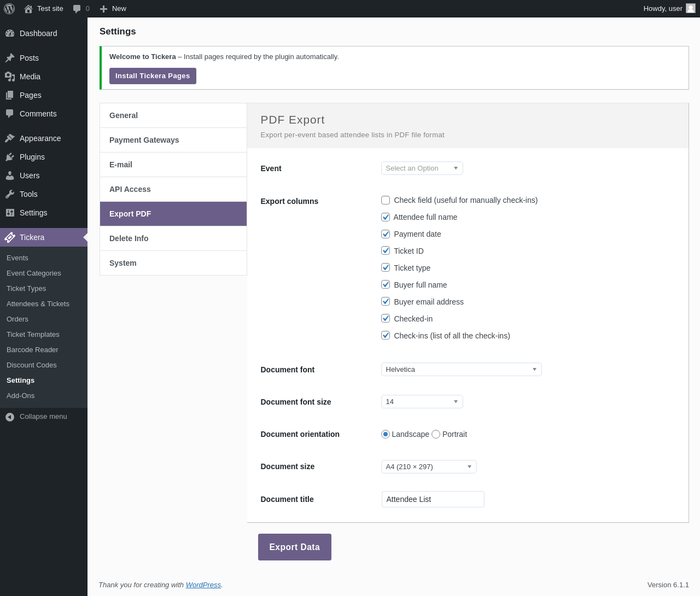The width and height of the screenshot is (700, 596).
Task: Open the Event select dropdown
Action: pyautogui.click(x=422, y=168)
